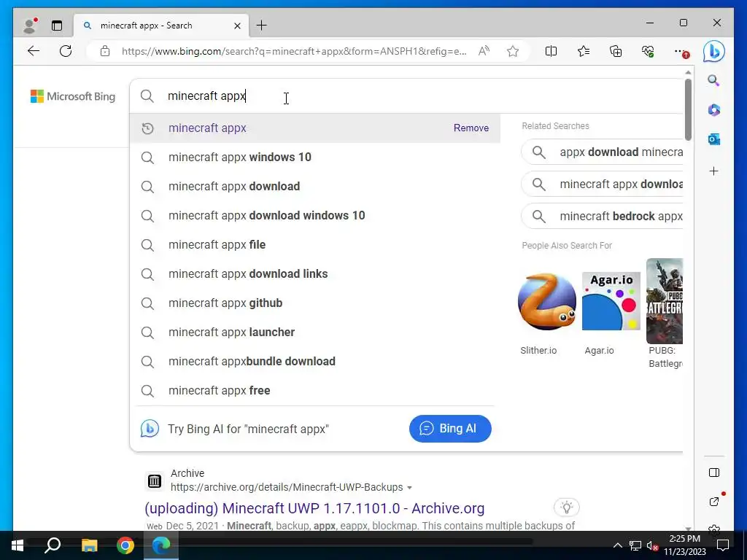747x560 pixels.
Task: Toggle the sidebar visibility icon
Action: tap(713, 472)
